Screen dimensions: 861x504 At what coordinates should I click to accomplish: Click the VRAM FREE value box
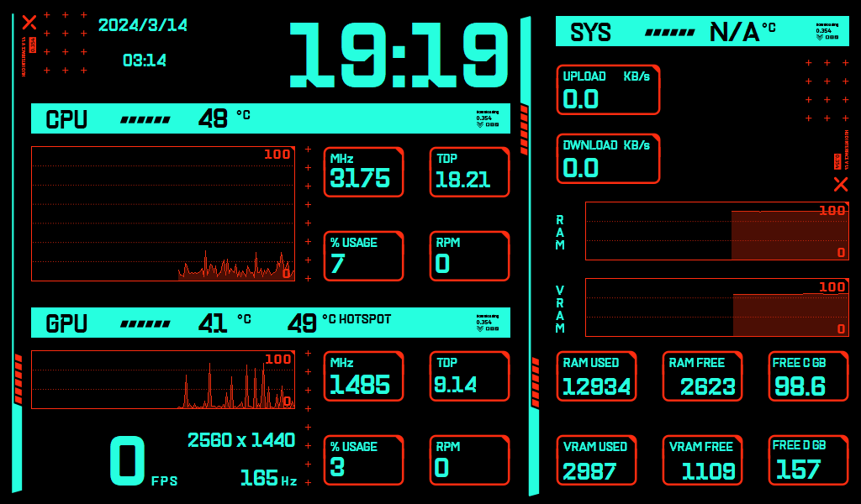702,460
